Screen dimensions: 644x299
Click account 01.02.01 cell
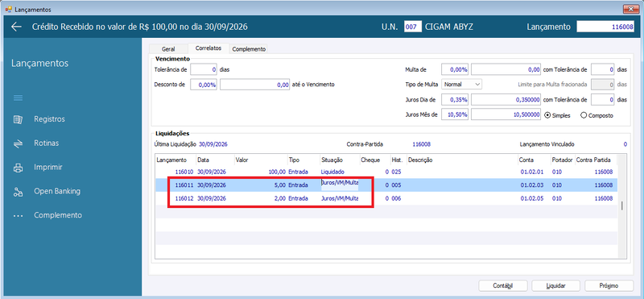coord(532,172)
